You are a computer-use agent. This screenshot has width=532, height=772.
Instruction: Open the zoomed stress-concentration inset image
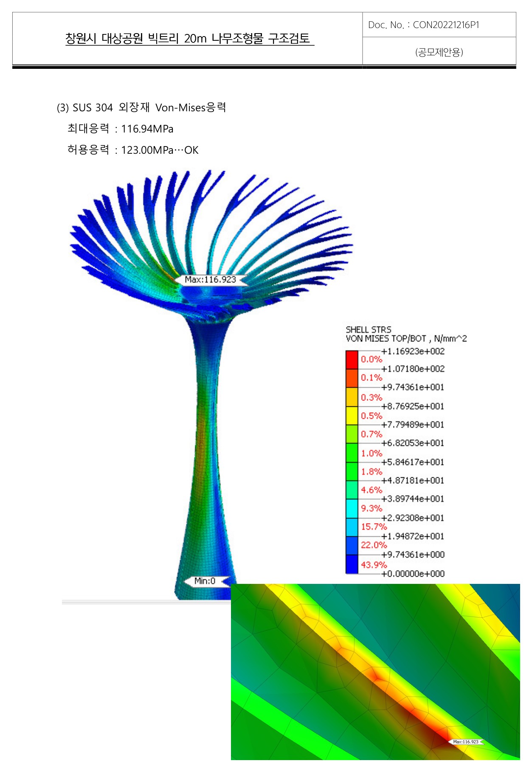point(375,672)
